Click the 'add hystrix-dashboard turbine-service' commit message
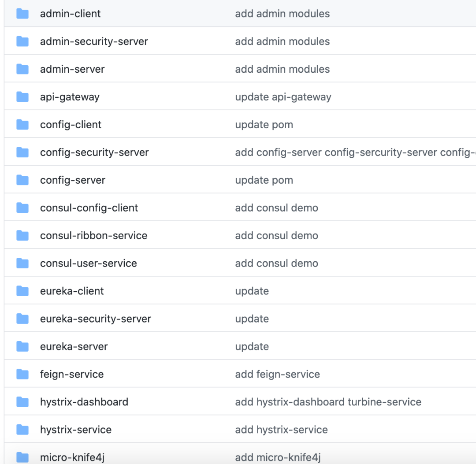 click(328, 402)
